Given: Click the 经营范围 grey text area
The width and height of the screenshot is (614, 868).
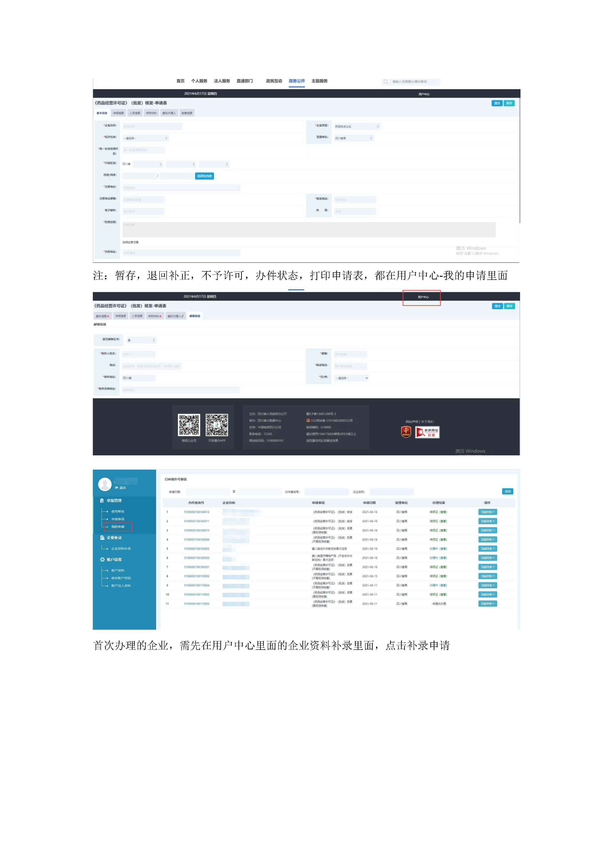Looking at the screenshot, I should [x=309, y=230].
